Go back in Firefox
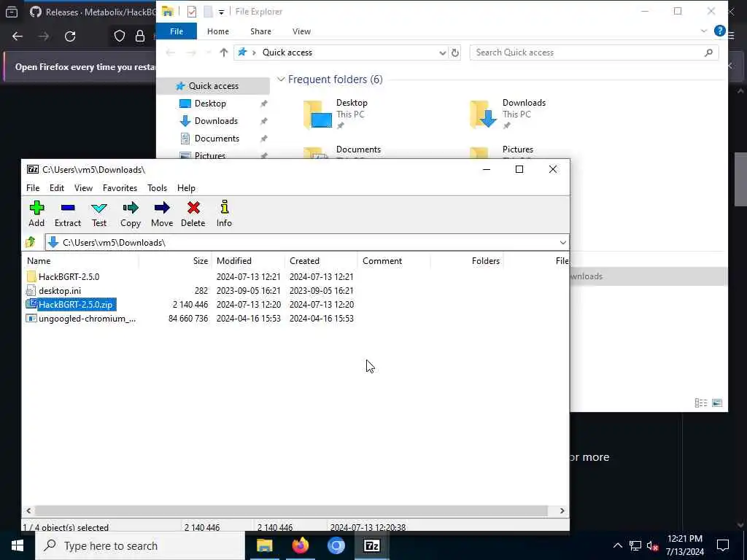The height and width of the screenshot is (560, 747). click(18, 36)
